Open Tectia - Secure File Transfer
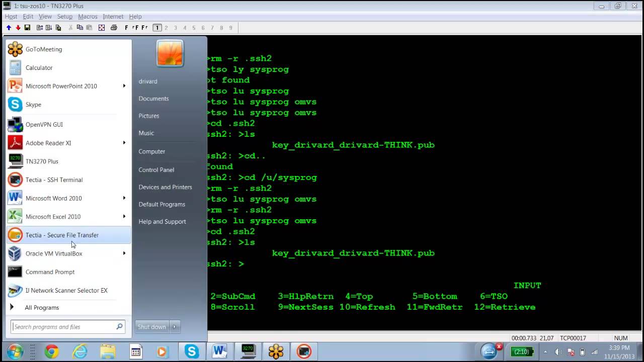The width and height of the screenshot is (644, 362). (68, 235)
